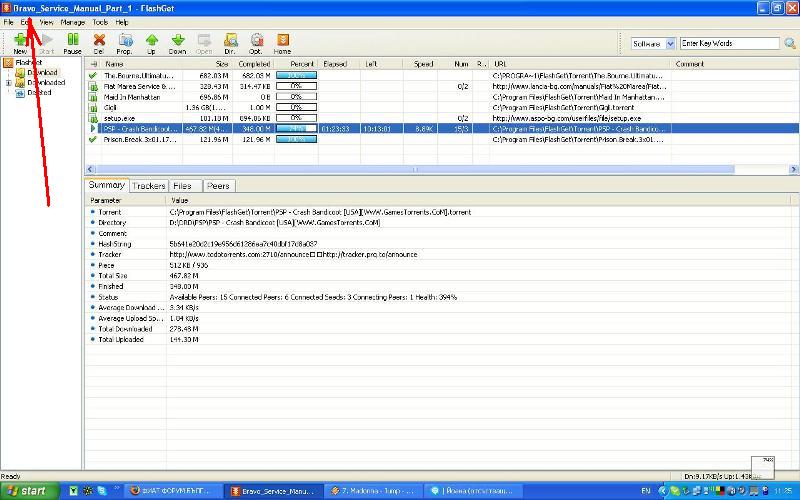This screenshot has width=800, height=500.
Task: Move download down in the queue
Action: [177, 42]
